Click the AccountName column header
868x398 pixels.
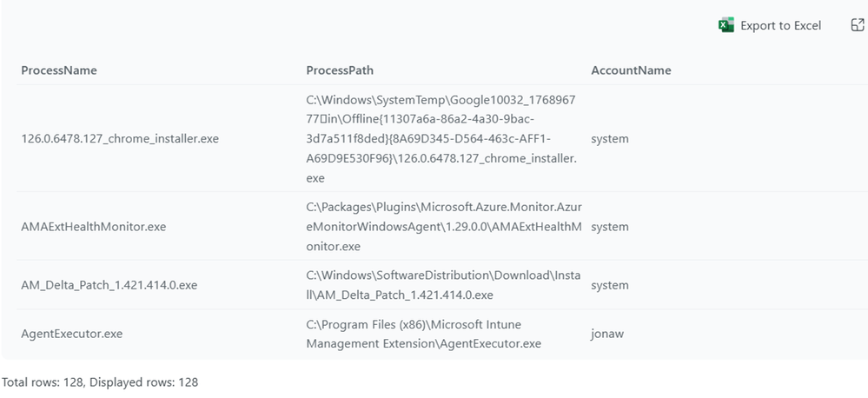[631, 70]
